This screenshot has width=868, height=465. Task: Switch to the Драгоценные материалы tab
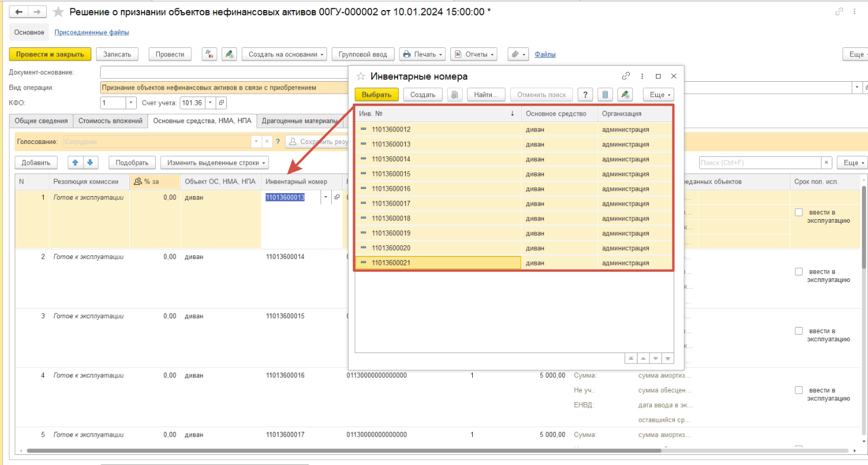click(300, 121)
